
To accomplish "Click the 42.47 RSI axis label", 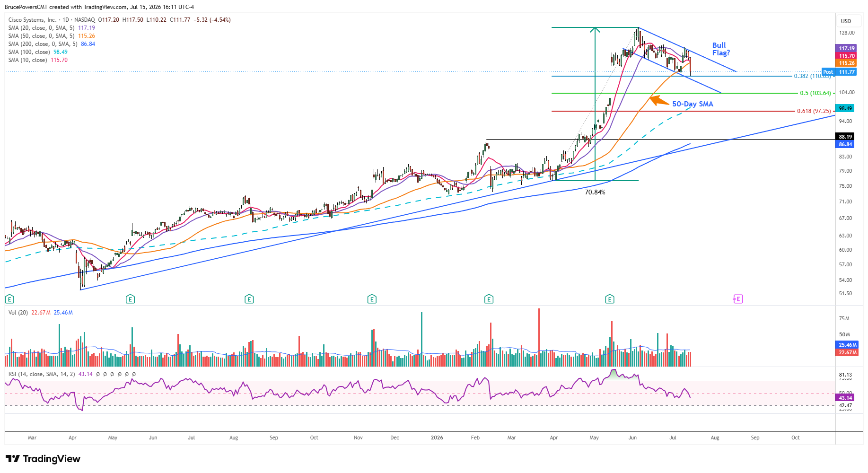I will click(846, 405).
